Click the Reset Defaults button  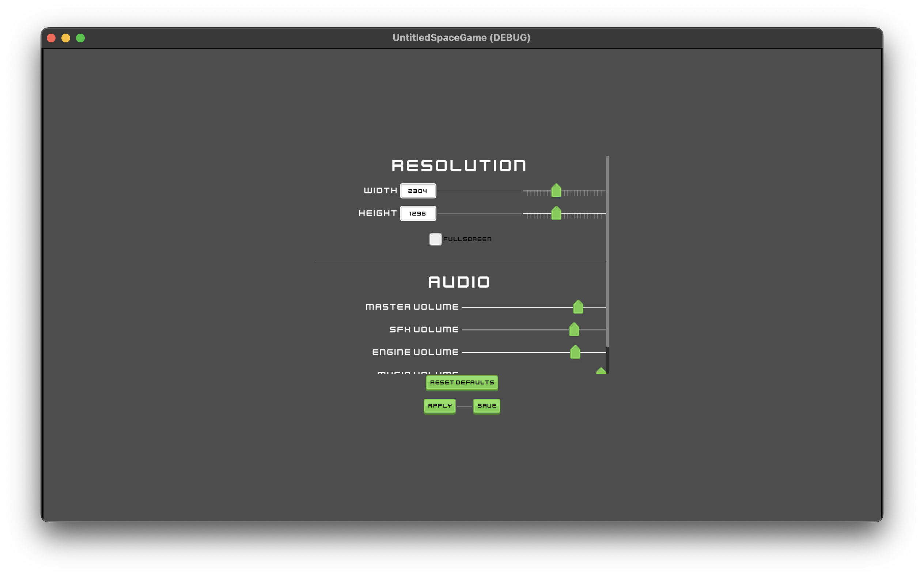[462, 382]
